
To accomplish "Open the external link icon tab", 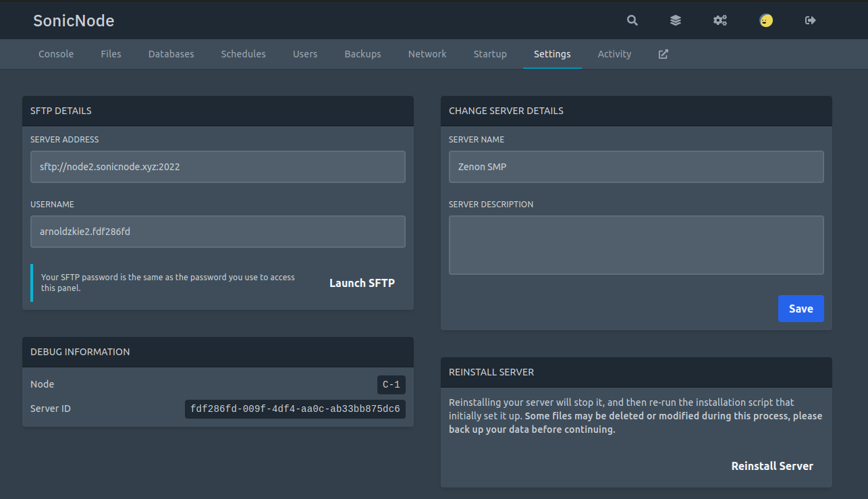I will point(663,54).
